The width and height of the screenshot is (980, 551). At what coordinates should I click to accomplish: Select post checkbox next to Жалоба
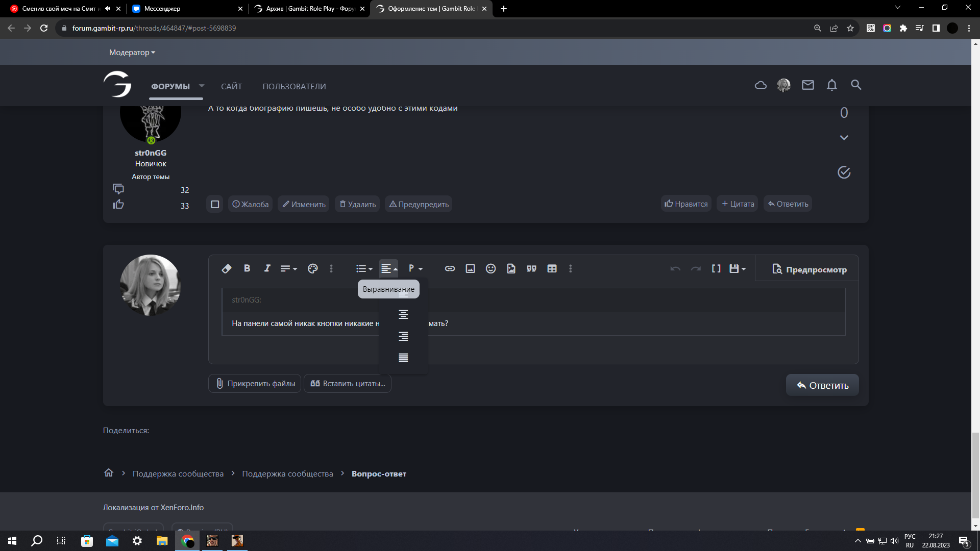pyautogui.click(x=215, y=204)
